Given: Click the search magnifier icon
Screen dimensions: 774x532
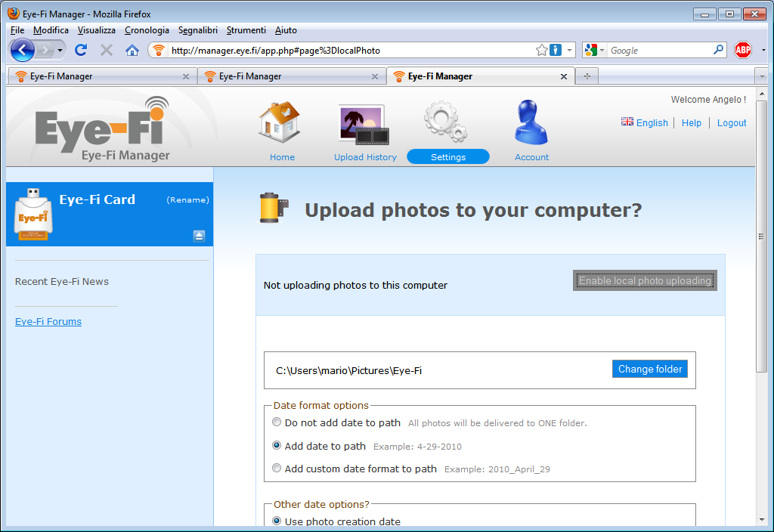Looking at the screenshot, I should pos(718,50).
